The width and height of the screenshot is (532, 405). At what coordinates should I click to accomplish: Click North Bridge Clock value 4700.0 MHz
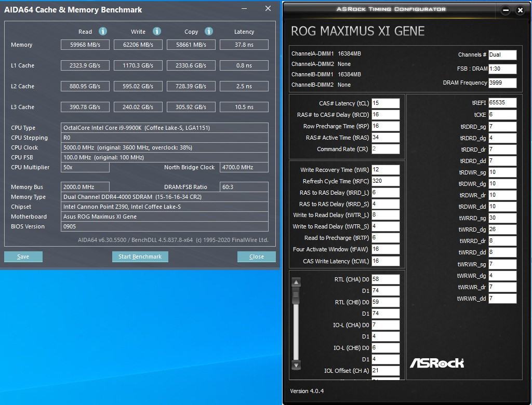coord(244,167)
